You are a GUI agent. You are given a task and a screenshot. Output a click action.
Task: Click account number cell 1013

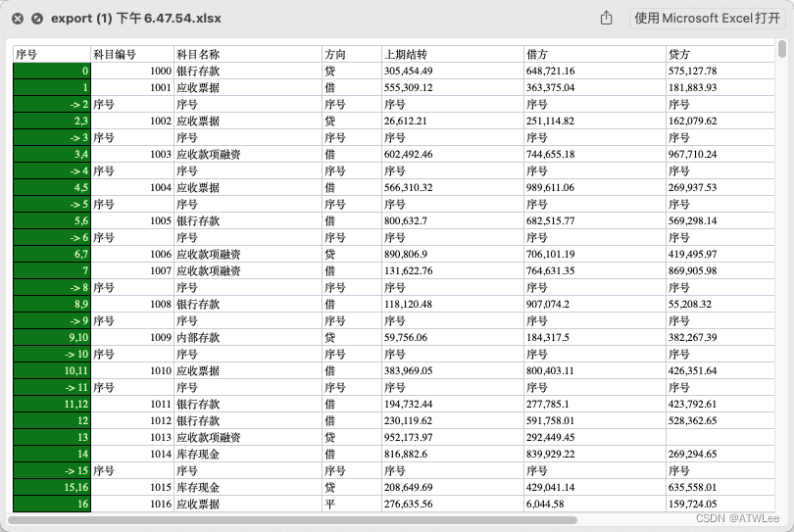click(x=132, y=437)
